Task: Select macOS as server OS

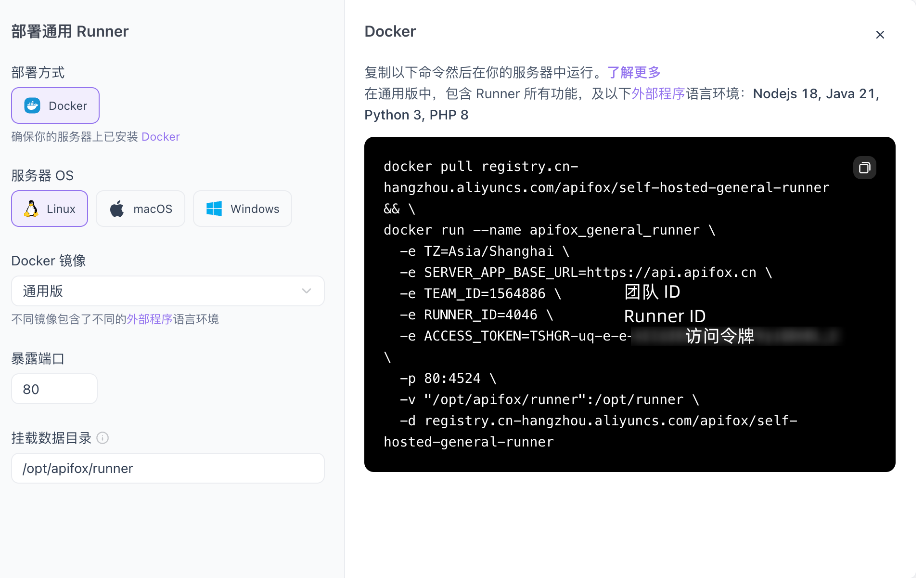Action: [x=141, y=209]
